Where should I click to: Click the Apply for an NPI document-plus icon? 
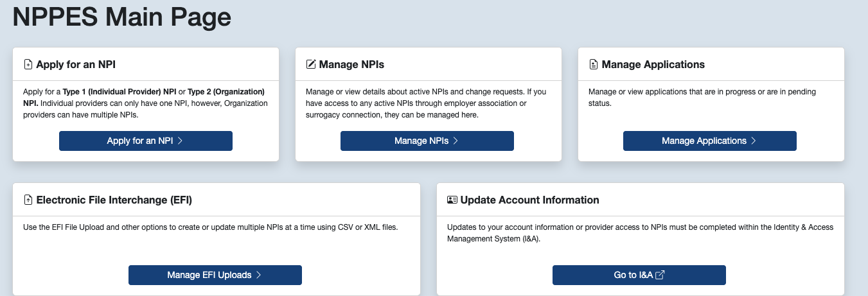click(x=28, y=65)
